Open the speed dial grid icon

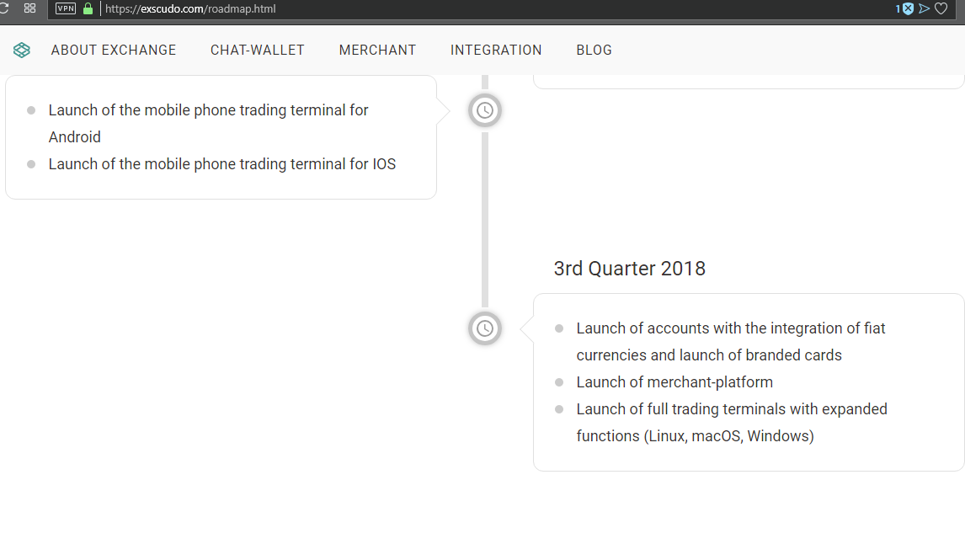pos(29,8)
